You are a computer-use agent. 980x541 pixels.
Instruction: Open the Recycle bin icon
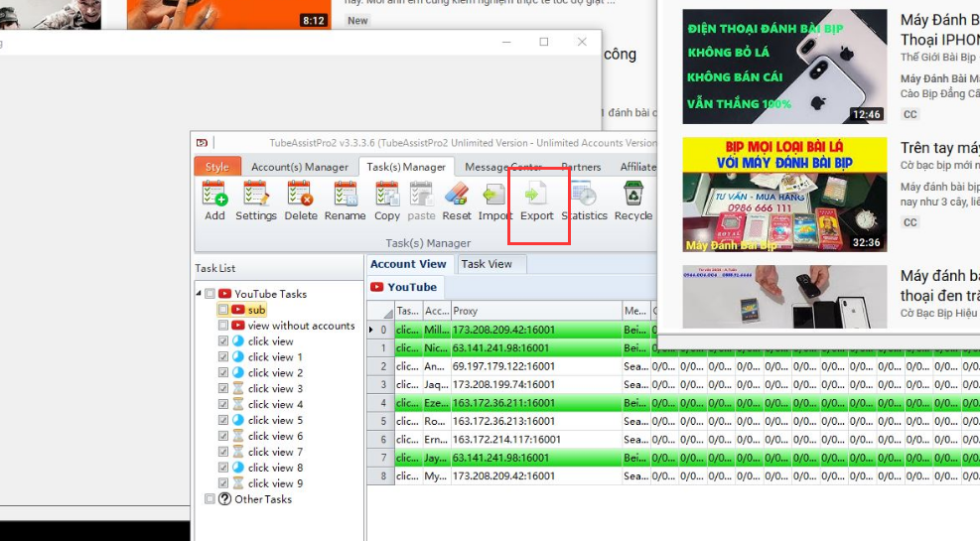633,195
